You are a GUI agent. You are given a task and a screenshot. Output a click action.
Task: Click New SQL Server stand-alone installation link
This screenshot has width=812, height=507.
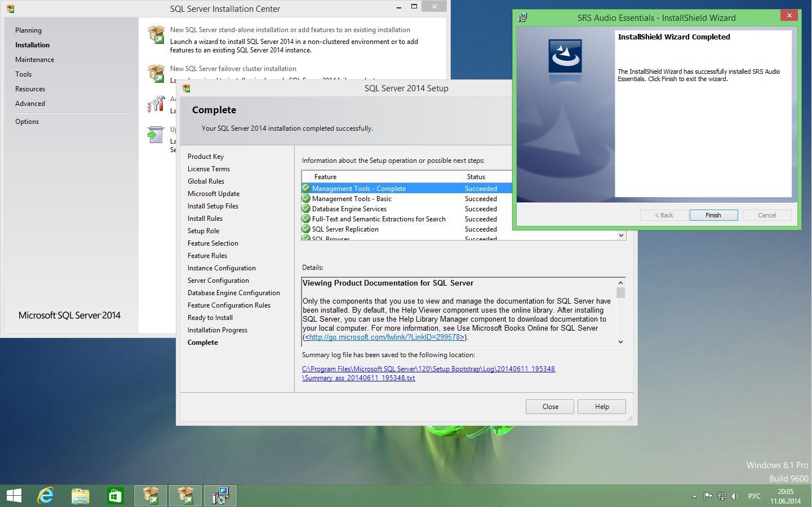(290, 30)
